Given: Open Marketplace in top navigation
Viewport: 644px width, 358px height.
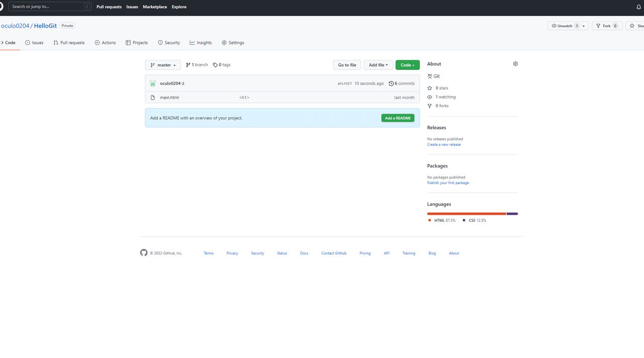Looking at the screenshot, I should (x=155, y=7).
